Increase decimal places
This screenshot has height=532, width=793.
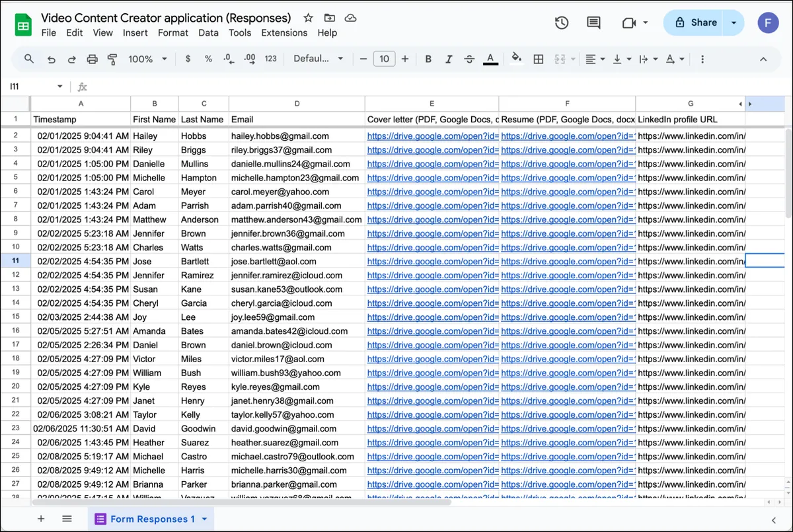tap(250, 59)
